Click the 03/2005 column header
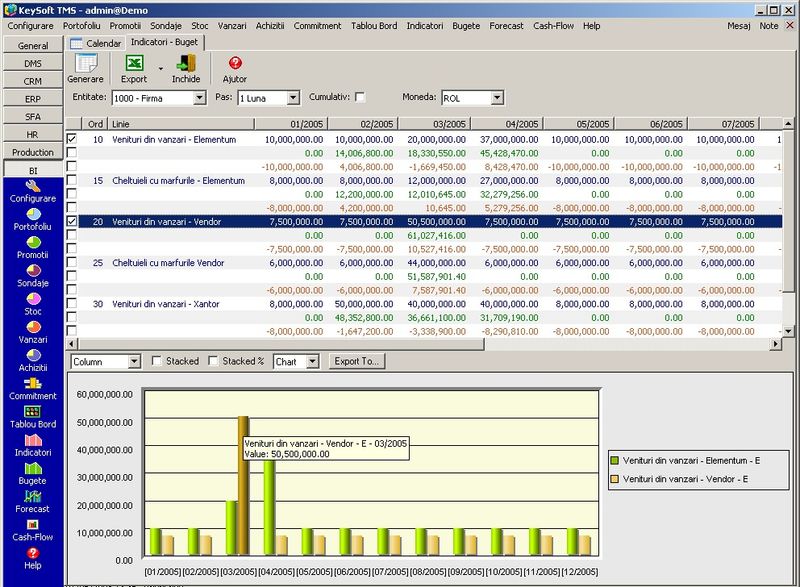Viewport: 800px width, 587px height. click(x=435, y=124)
